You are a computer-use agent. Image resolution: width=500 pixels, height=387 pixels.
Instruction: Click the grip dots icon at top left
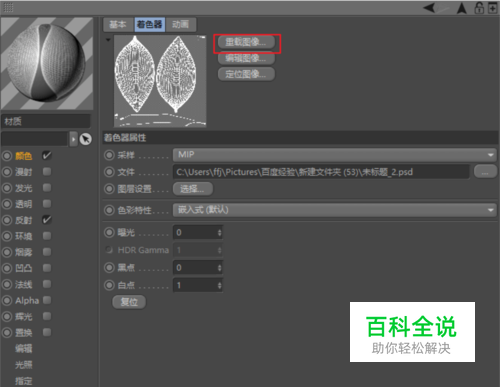(8, 7)
